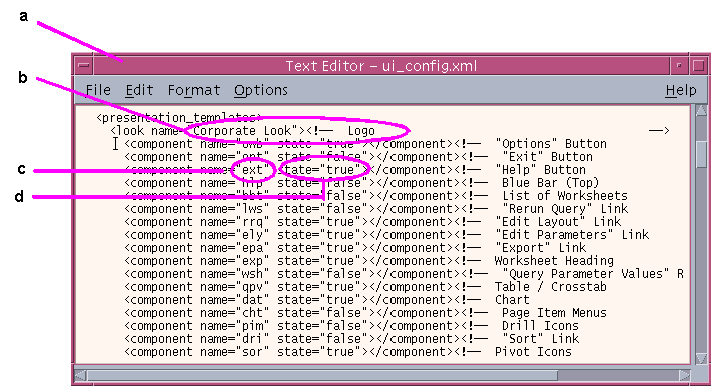Click the comment text Drill Icons
714x388 pixels.
540,326
